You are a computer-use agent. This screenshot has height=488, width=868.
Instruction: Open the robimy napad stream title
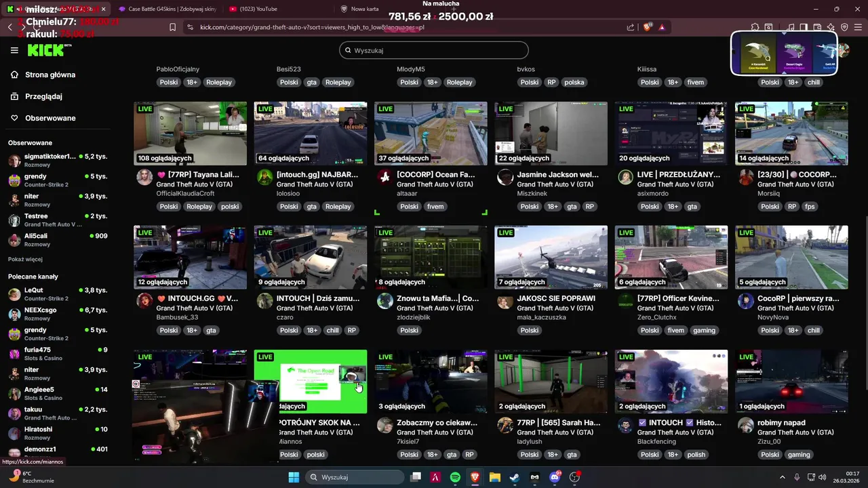coord(781,422)
